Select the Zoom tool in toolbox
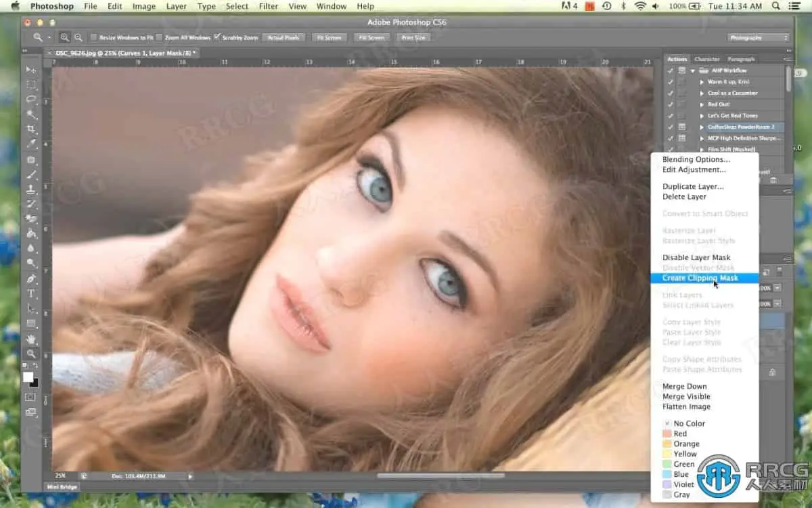This screenshot has width=812, height=508. 31,354
